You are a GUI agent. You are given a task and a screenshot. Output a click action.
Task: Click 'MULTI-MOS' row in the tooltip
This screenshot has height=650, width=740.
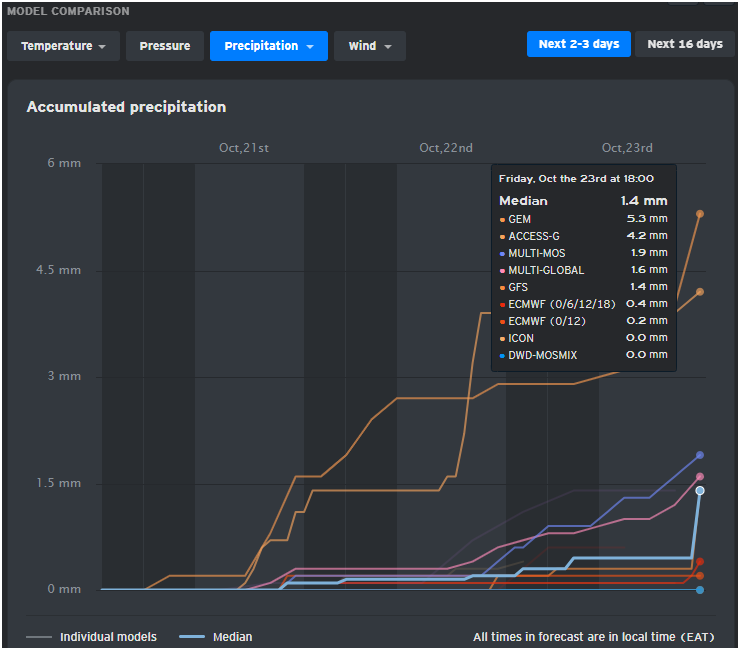583,253
